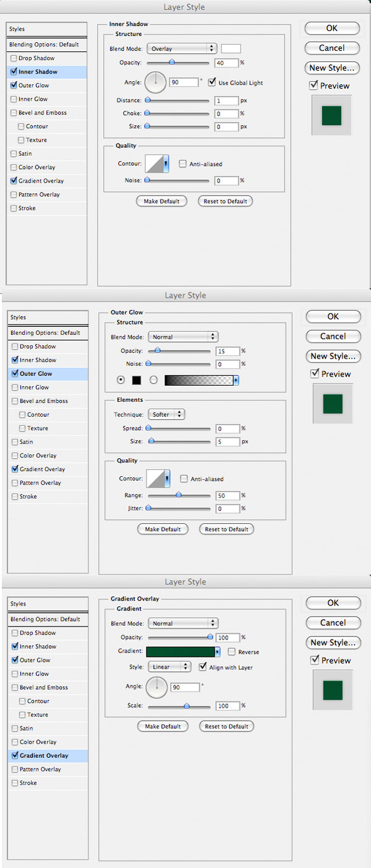Enable Anti-aliased in Outer Glow Quality
Screen dimensions: 371x868
(184, 479)
